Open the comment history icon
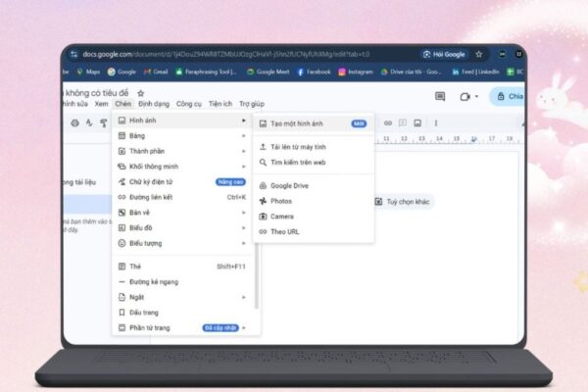The image size is (588, 392). (x=439, y=96)
